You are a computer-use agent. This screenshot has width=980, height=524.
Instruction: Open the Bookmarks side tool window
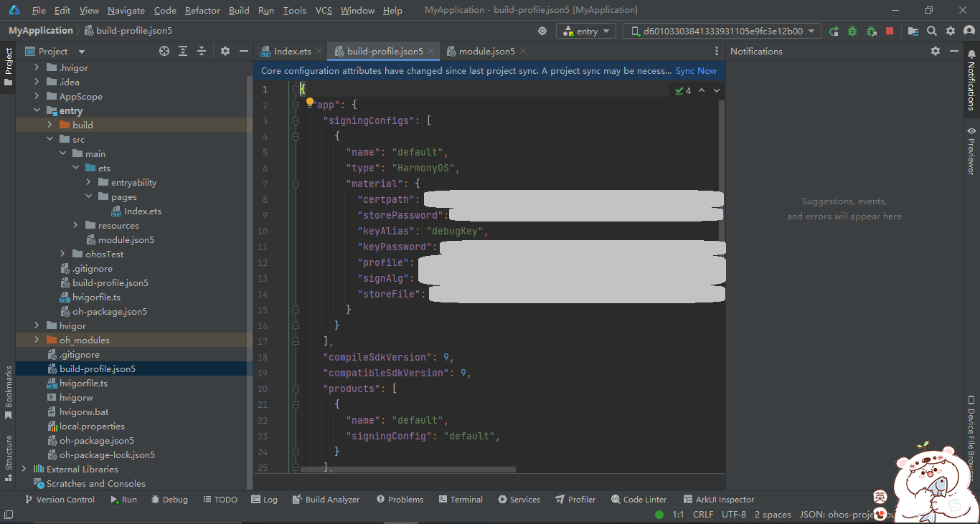9,393
